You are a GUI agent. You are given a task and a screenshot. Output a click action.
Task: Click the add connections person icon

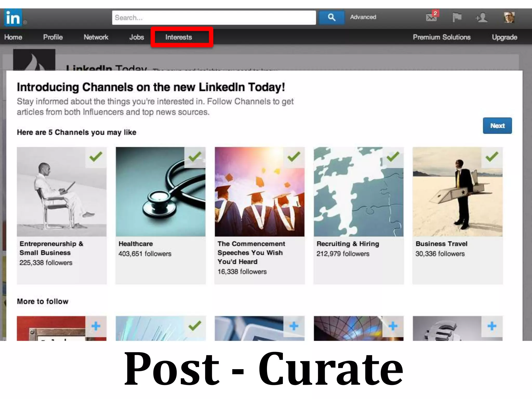click(x=482, y=17)
